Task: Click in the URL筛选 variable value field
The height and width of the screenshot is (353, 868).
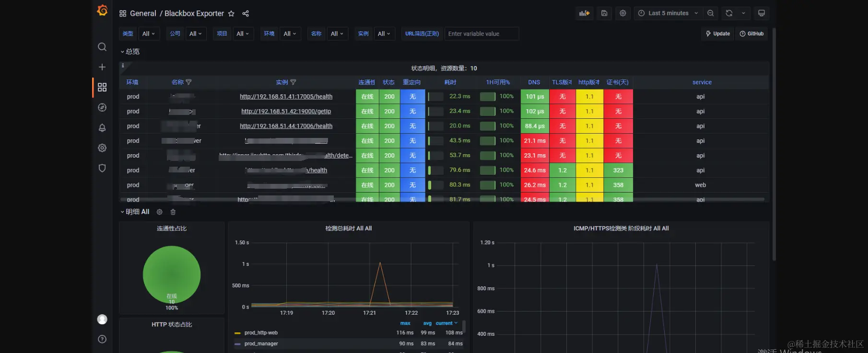Action: point(482,34)
